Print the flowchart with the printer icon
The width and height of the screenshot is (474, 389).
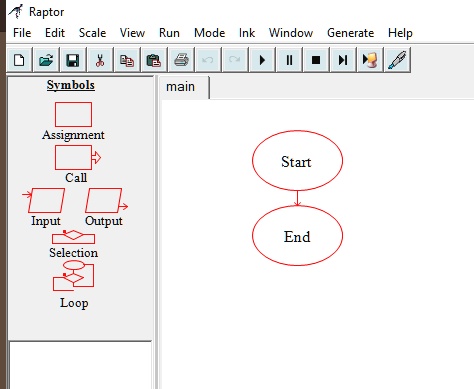(181, 60)
